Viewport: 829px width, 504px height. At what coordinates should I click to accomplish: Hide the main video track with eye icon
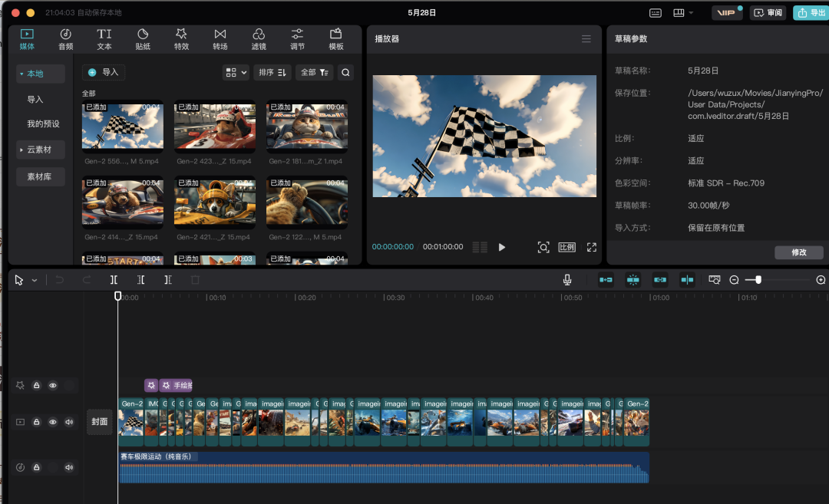[x=53, y=422]
